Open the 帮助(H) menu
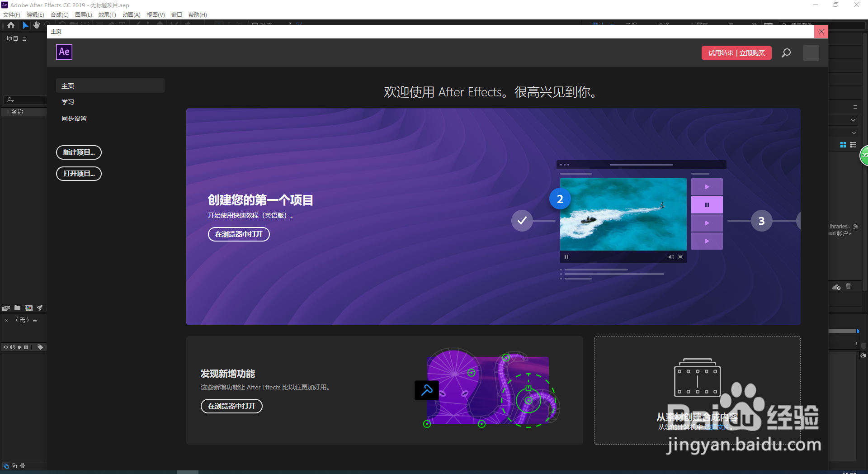This screenshot has width=868, height=474. 198,15
